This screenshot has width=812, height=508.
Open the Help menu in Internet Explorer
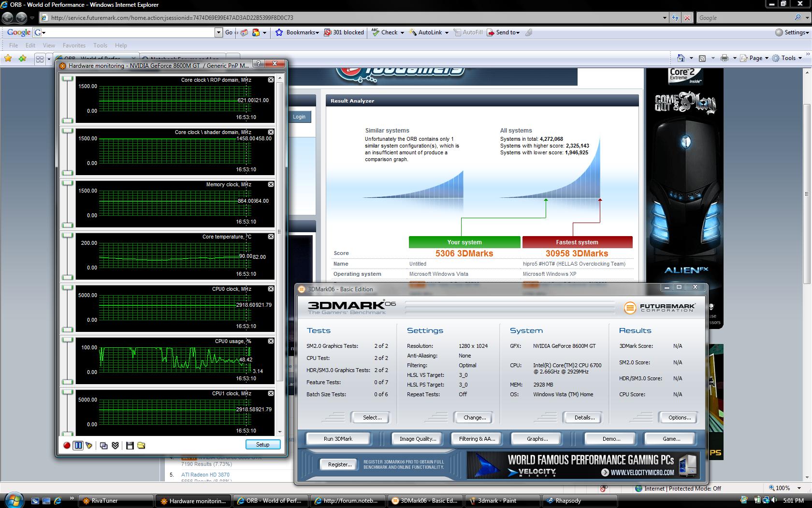121,45
